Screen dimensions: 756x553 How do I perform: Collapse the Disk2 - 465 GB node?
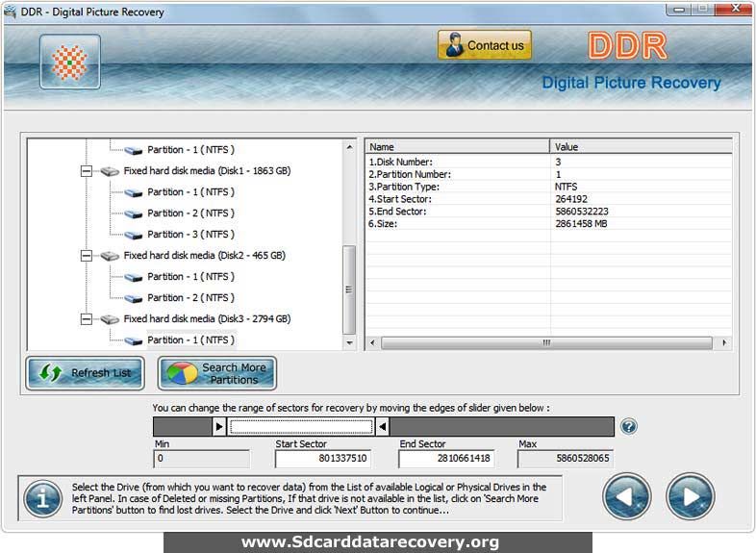(x=87, y=256)
